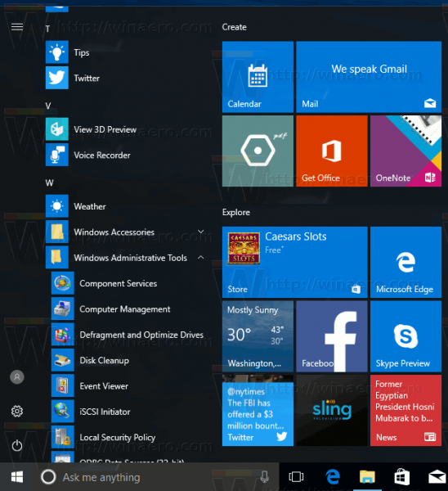Open the Twitter app from the list
This screenshot has height=491, width=448.
125,78
